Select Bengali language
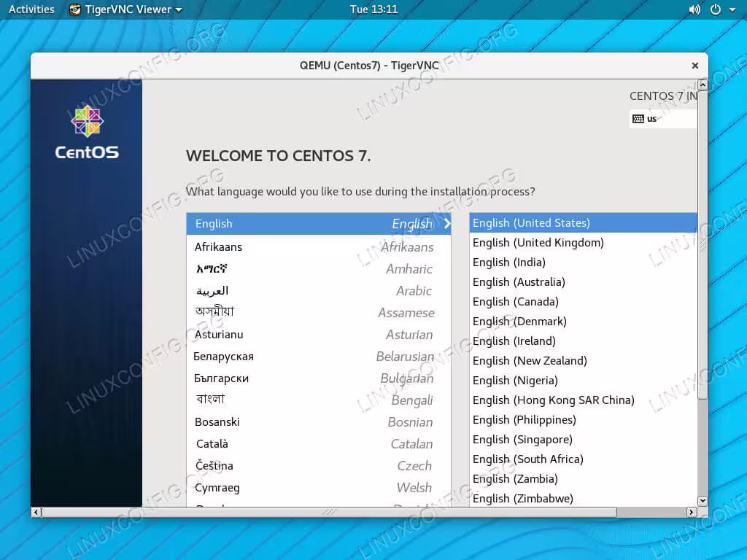The width and height of the screenshot is (747, 560). (318, 400)
